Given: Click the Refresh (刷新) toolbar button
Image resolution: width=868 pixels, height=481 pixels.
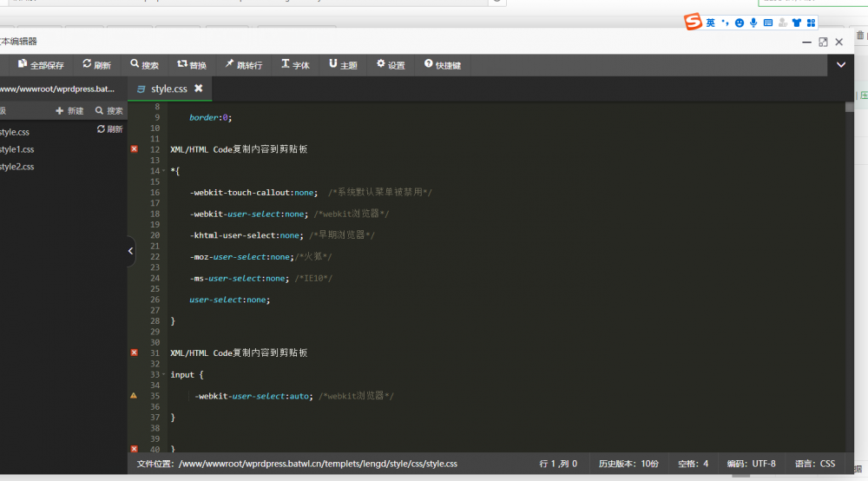Looking at the screenshot, I should coord(97,65).
